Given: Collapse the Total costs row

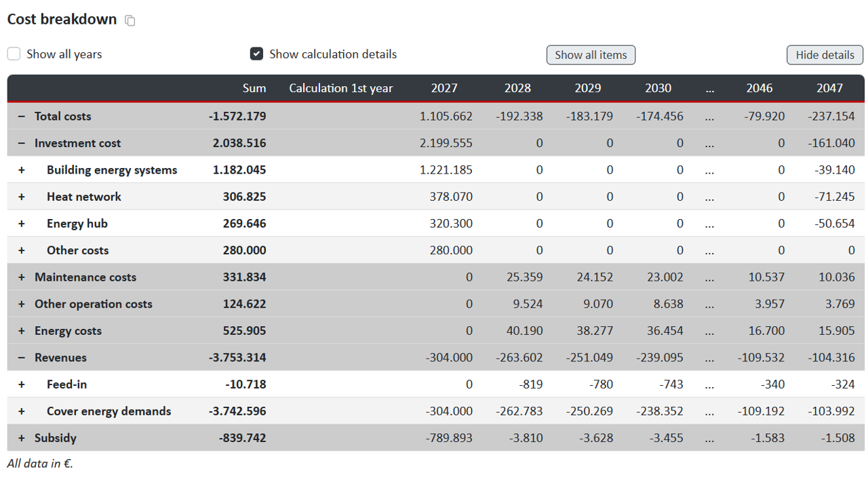Looking at the screenshot, I should pyautogui.click(x=21, y=117).
